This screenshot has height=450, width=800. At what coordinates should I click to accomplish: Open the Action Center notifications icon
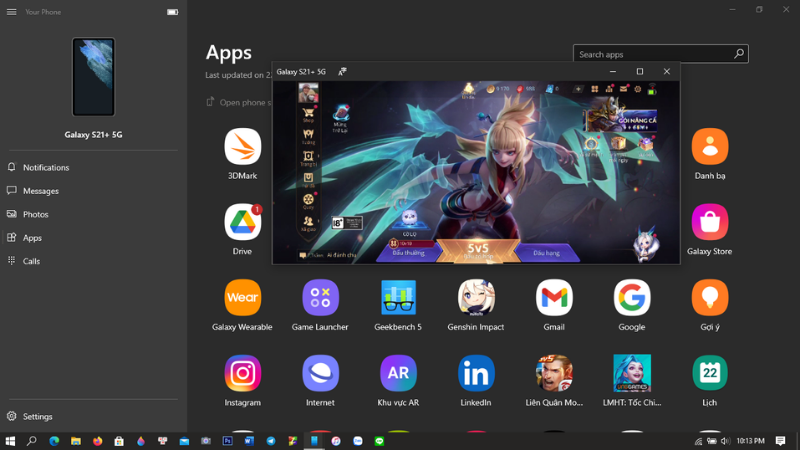[x=780, y=441]
